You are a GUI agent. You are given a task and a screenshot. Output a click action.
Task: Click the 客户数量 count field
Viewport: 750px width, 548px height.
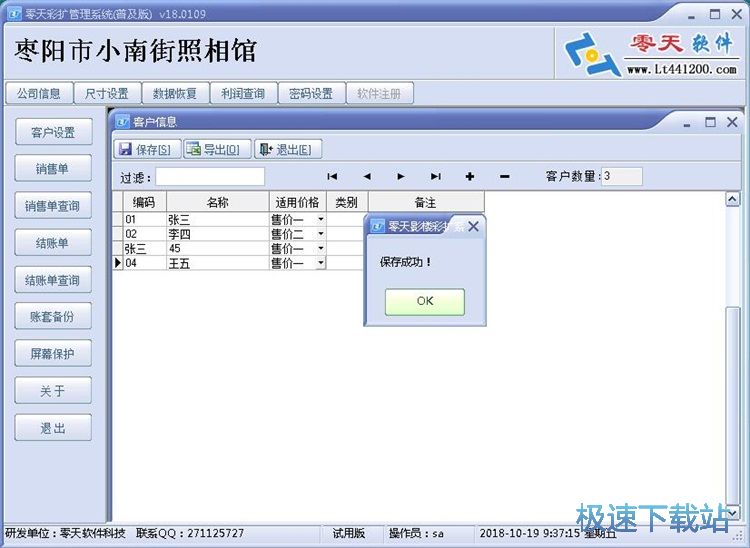coord(621,176)
